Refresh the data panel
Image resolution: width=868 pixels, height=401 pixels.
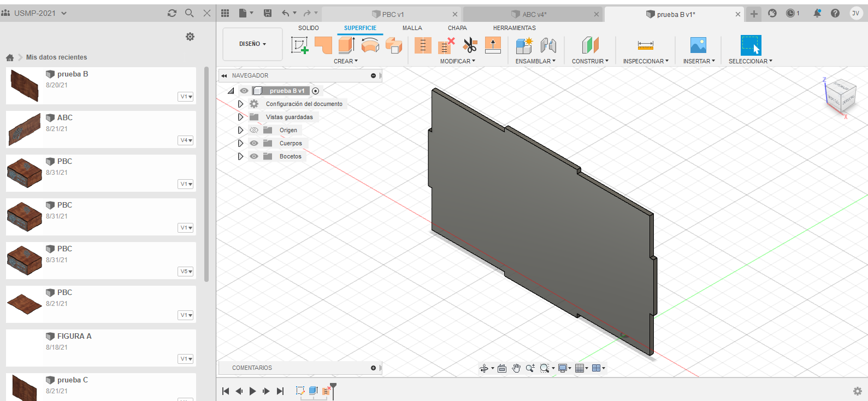(172, 13)
